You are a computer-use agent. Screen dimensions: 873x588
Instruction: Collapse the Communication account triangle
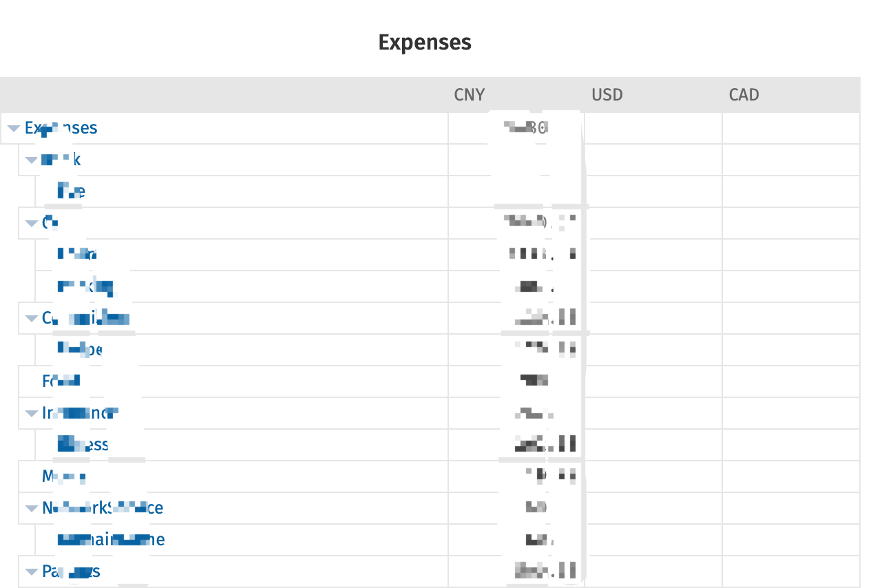(31, 318)
